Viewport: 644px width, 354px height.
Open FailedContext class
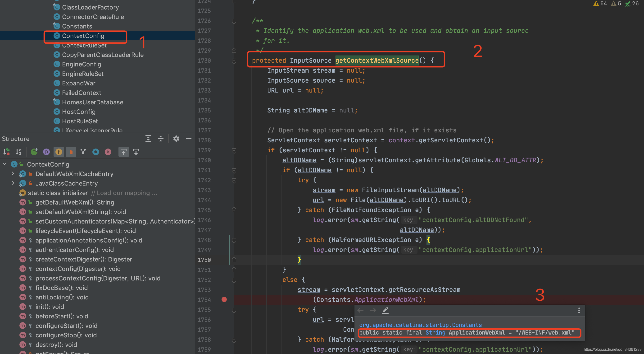(82, 93)
